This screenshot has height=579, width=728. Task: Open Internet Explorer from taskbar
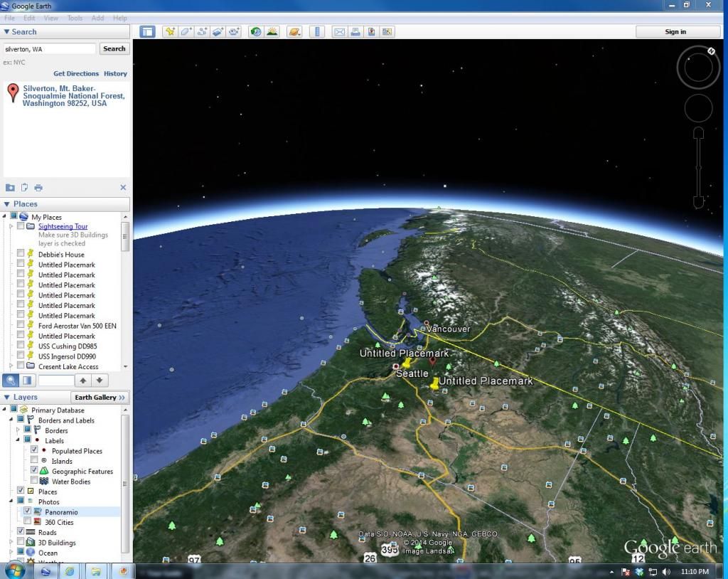tap(69, 571)
